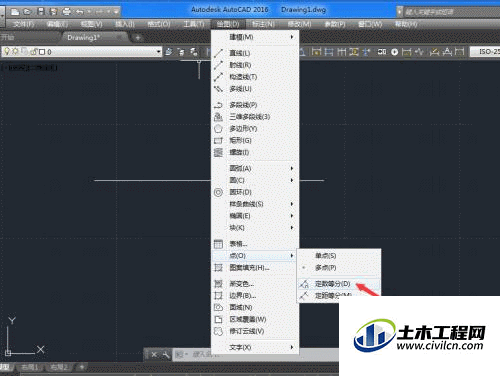500x376 pixels.
Task: Open 表格... table dialog entry
Action: pos(255,244)
